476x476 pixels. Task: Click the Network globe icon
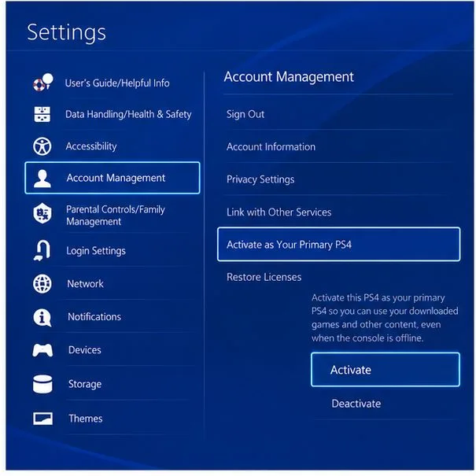point(42,284)
